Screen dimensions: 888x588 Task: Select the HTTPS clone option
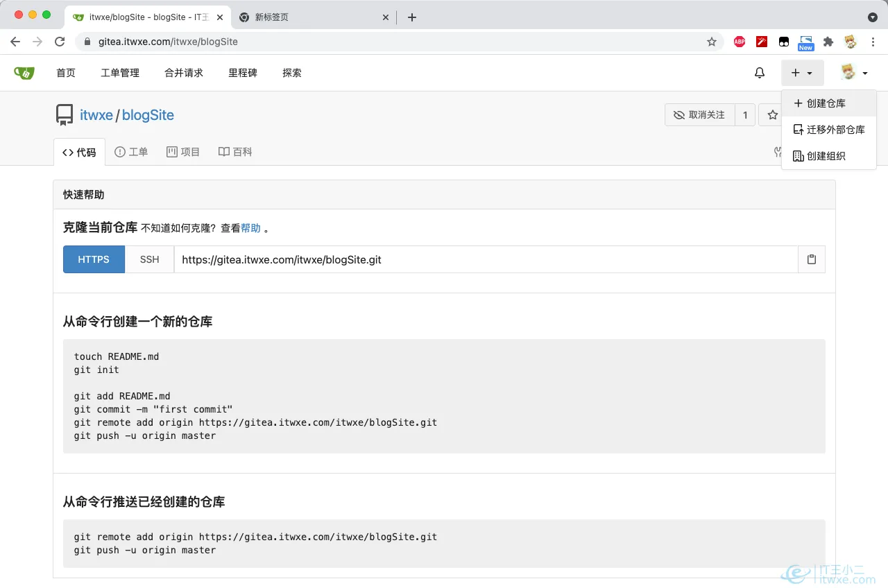[x=93, y=259]
